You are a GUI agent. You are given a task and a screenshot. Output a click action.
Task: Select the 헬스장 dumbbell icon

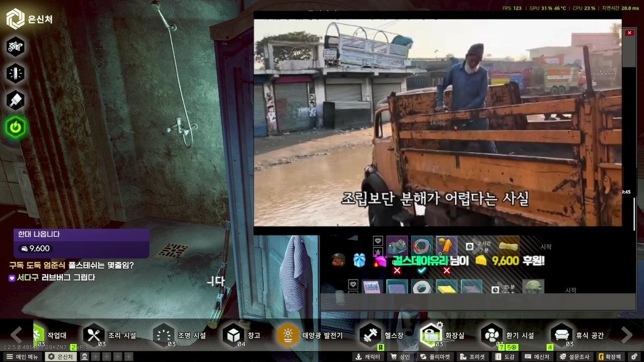370,335
